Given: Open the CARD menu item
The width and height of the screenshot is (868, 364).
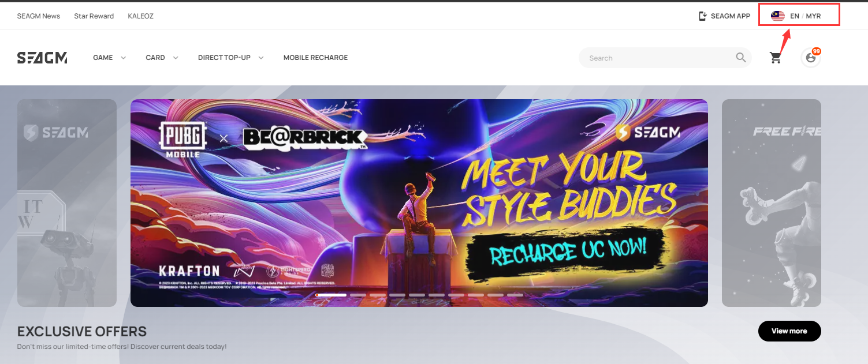Looking at the screenshot, I should click(155, 58).
